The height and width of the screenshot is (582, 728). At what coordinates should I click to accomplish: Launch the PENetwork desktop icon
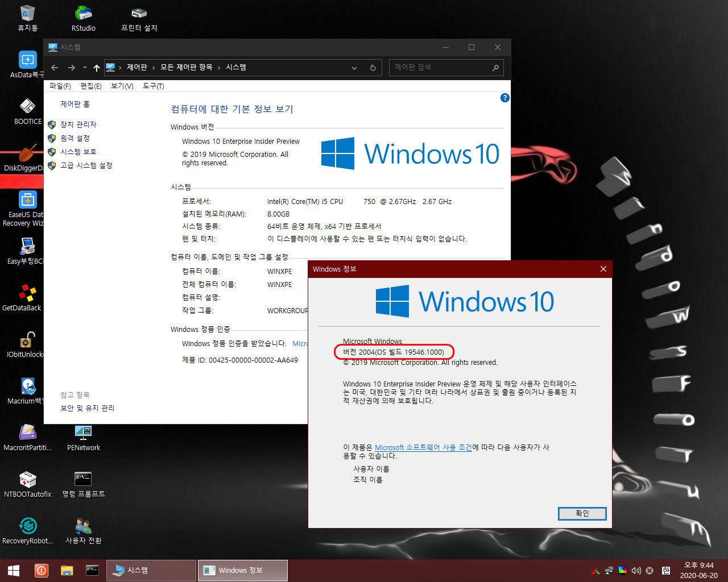pyautogui.click(x=84, y=438)
